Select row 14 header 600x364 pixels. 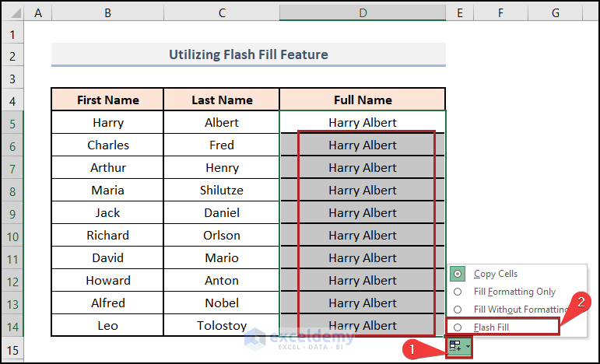point(12,325)
